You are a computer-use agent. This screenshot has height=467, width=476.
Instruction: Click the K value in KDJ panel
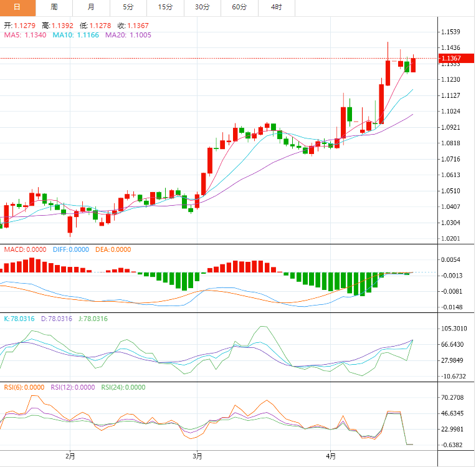click(x=20, y=319)
